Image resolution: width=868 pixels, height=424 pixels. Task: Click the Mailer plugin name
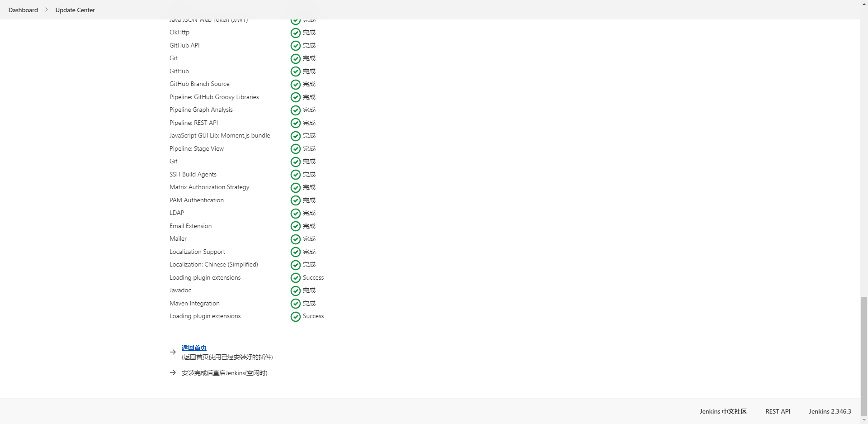tap(178, 238)
